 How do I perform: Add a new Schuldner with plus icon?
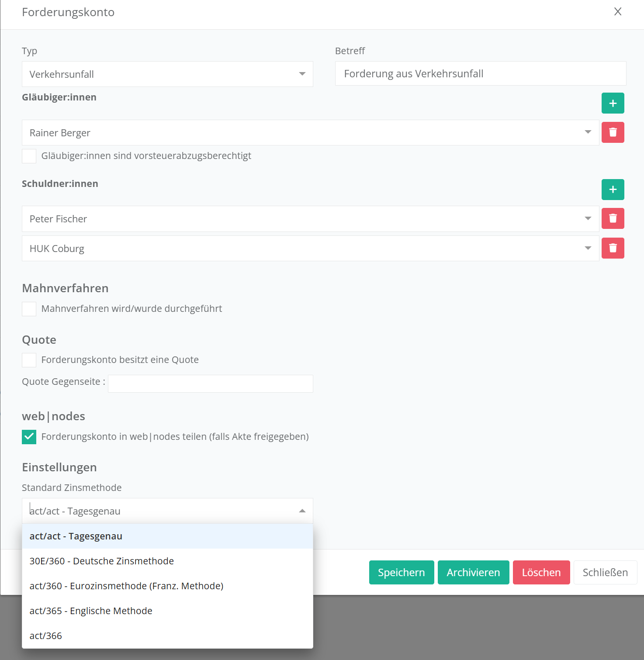pos(613,190)
